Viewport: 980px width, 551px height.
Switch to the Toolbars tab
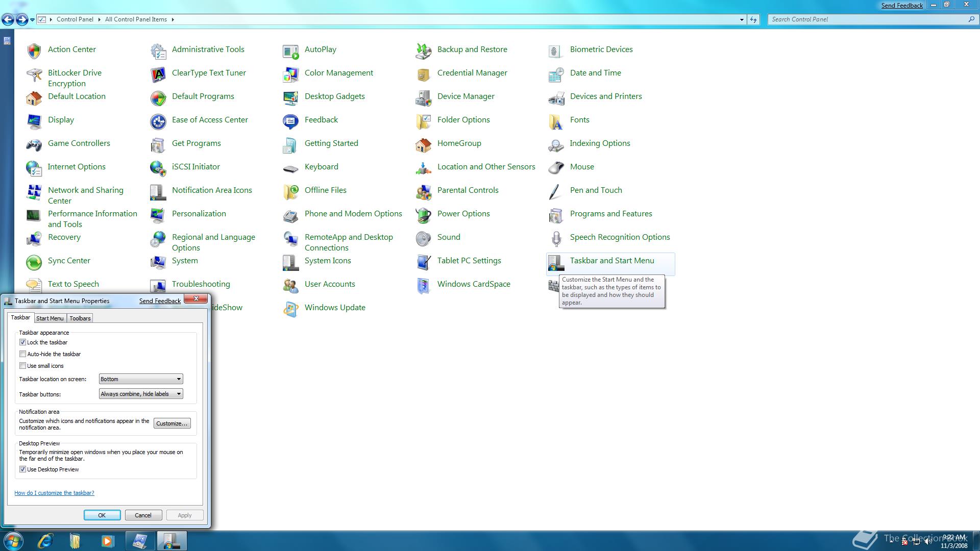(80, 318)
